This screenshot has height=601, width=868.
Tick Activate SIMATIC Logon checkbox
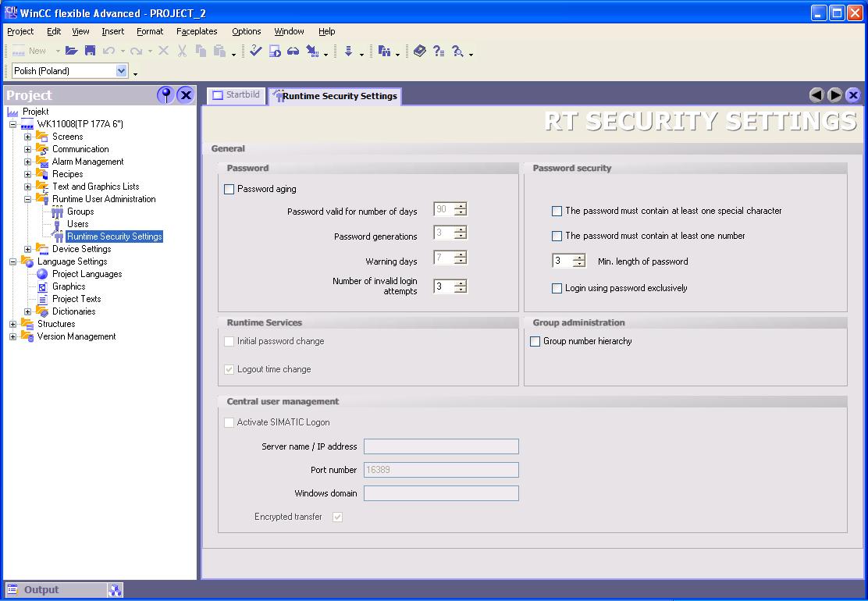(x=229, y=422)
